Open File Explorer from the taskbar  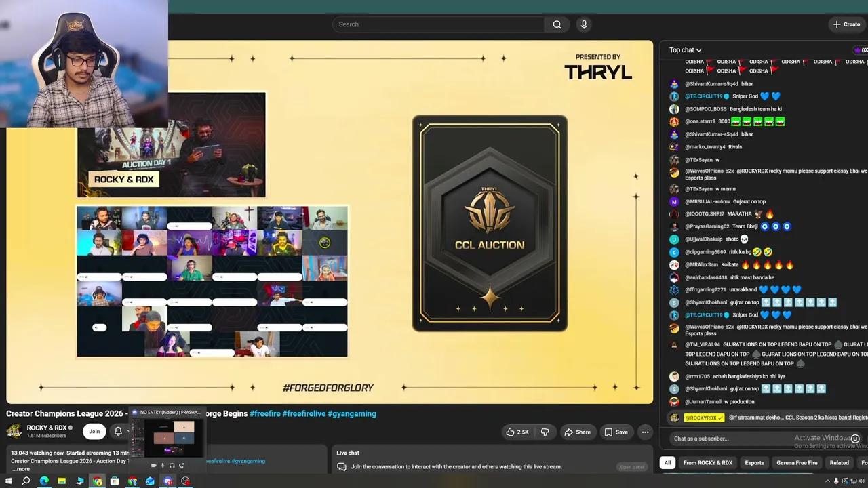coord(62,481)
